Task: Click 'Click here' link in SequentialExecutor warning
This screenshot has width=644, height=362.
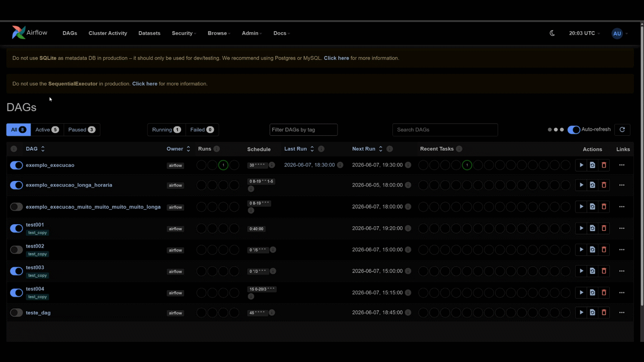Action: click(145, 83)
